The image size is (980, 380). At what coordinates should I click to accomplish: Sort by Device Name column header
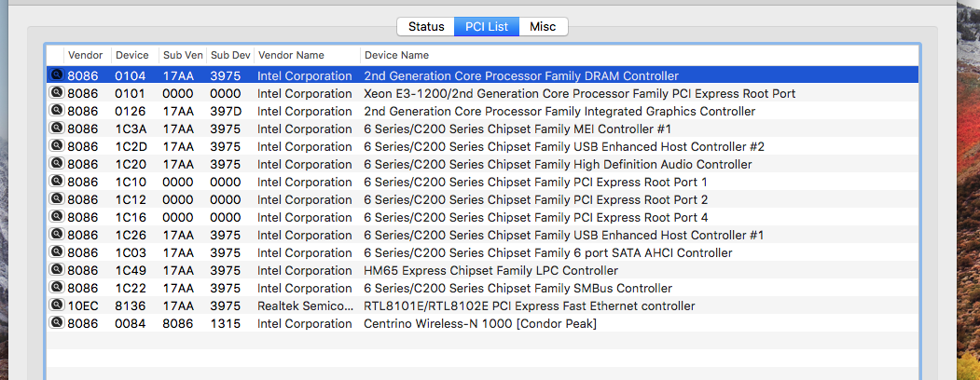(x=396, y=55)
